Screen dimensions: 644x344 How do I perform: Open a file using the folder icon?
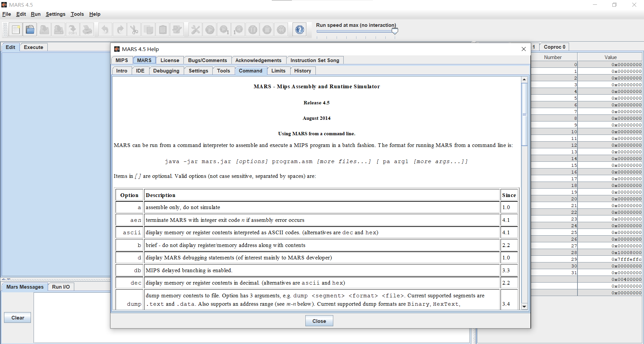click(30, 30)
